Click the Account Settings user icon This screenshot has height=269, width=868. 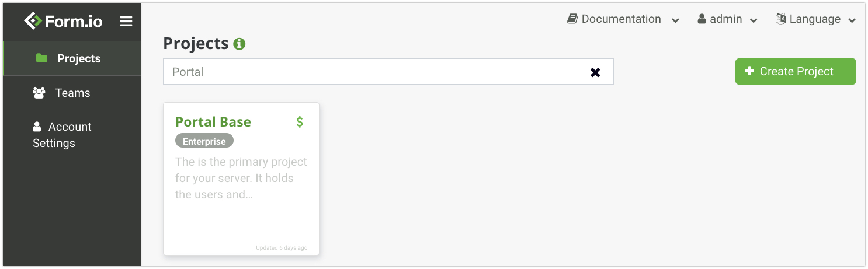tap(37, 127)
